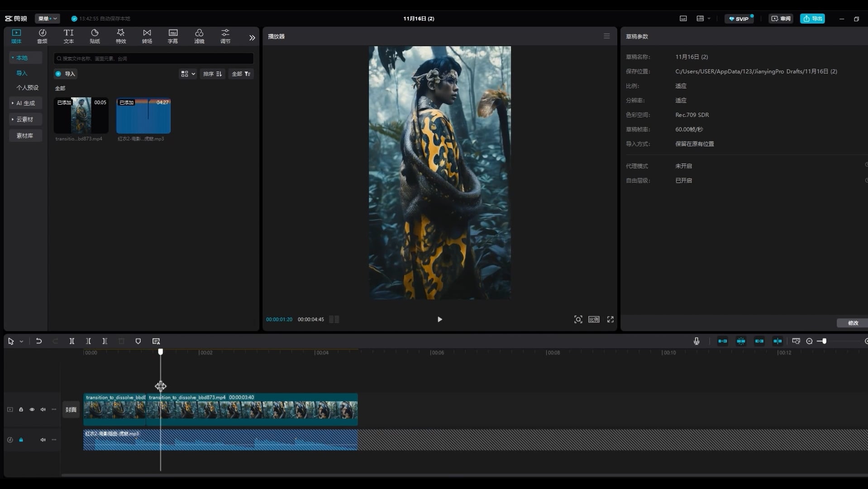Open the 滤镜 filters tab

point(199,36)
